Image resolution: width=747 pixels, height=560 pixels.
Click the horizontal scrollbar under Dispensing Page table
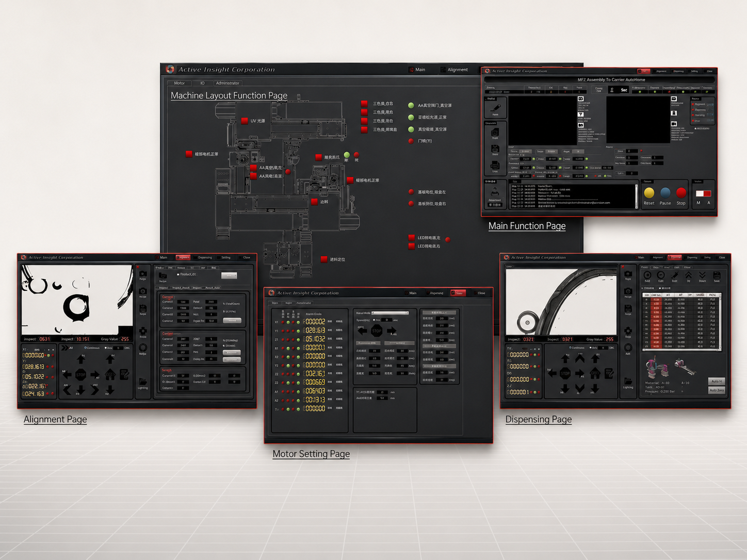[x=680, y=350]
